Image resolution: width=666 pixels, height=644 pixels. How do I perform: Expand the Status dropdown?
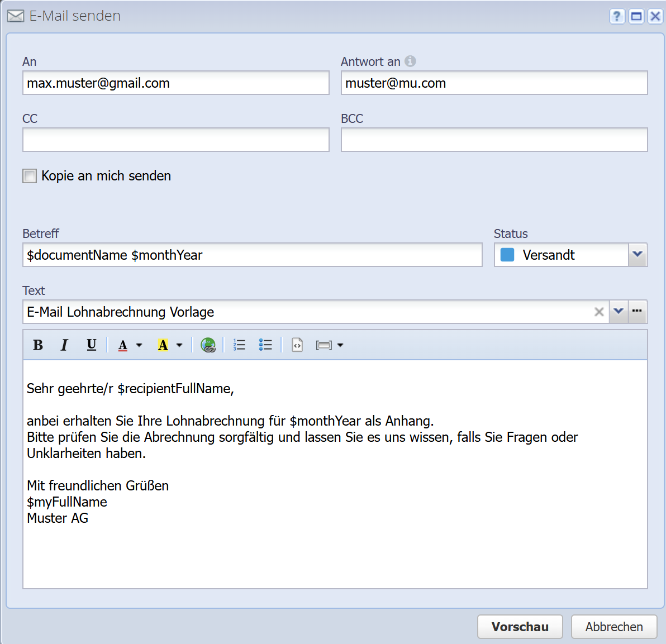click(x=638, y=255)
